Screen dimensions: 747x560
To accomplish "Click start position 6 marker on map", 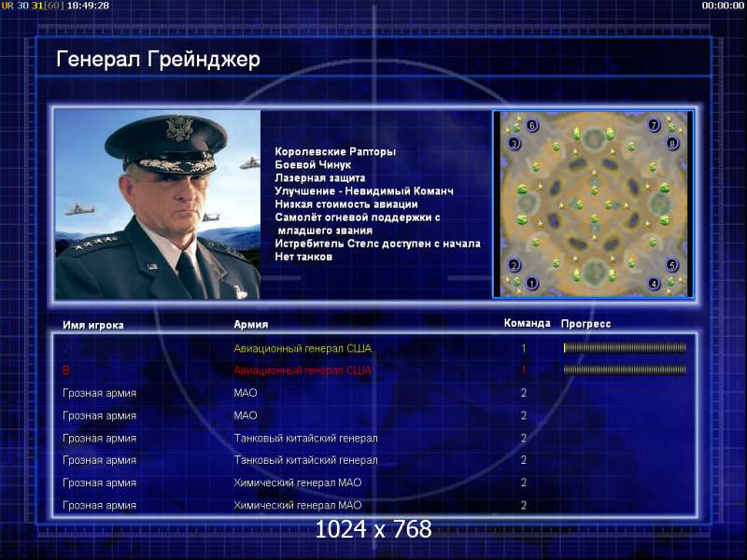I will 531,125.
